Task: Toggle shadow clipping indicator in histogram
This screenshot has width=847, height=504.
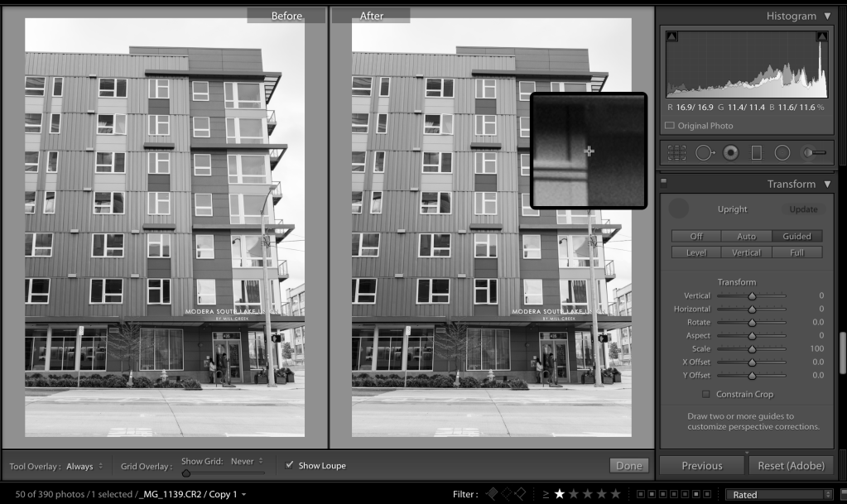Action: 671,36
